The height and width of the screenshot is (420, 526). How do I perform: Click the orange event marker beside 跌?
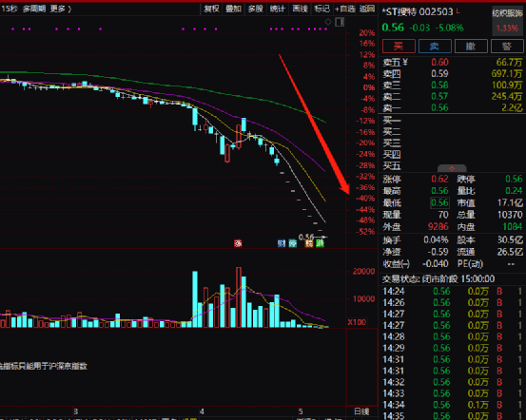309,243
